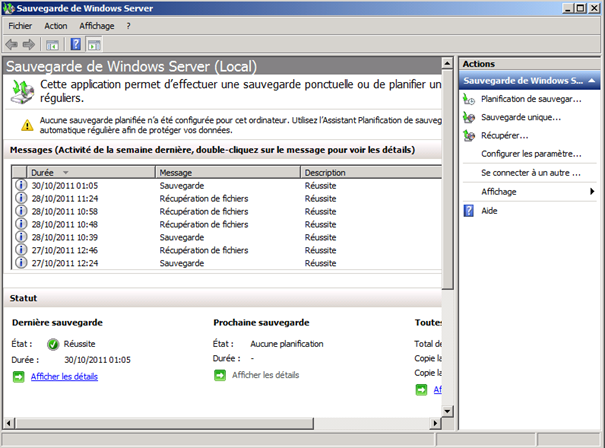Expand the Affichage submenu arrow in Actions
The width and height of the screenshot is (605, 448).
point(592,191)
